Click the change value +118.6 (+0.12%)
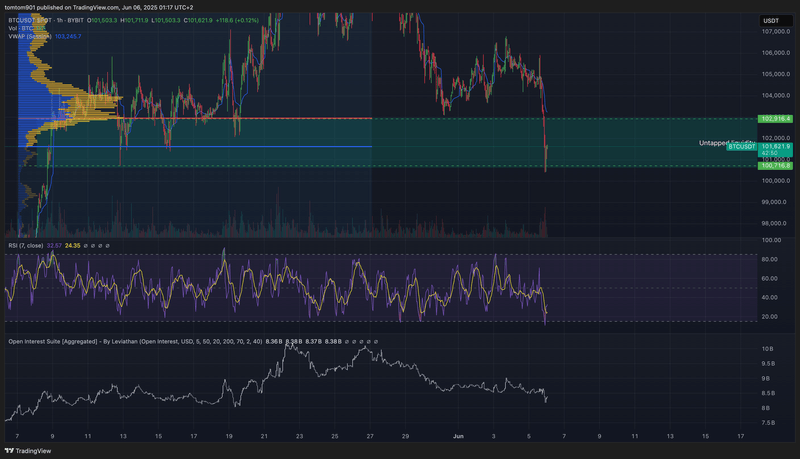The image size is (800, 459). 237,20
